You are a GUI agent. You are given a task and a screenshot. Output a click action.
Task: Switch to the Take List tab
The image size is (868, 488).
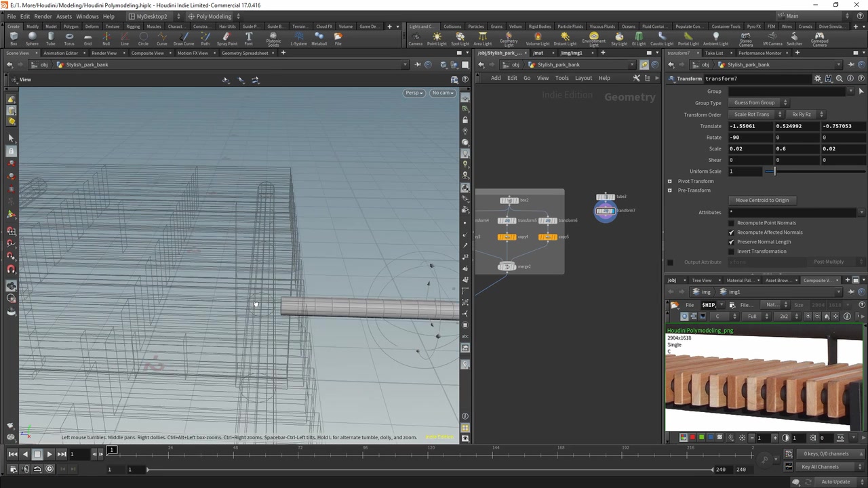(714, 53)
